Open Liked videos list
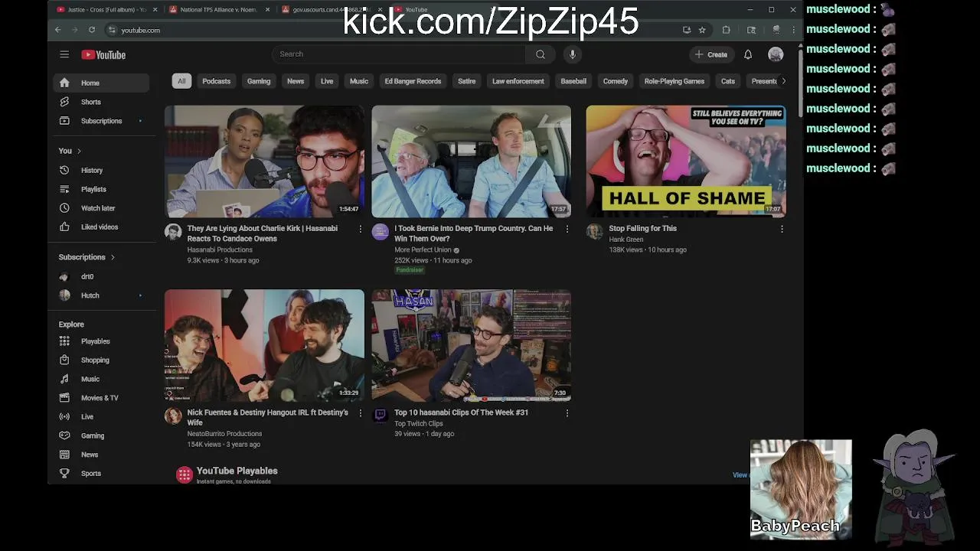 [102, 227]
